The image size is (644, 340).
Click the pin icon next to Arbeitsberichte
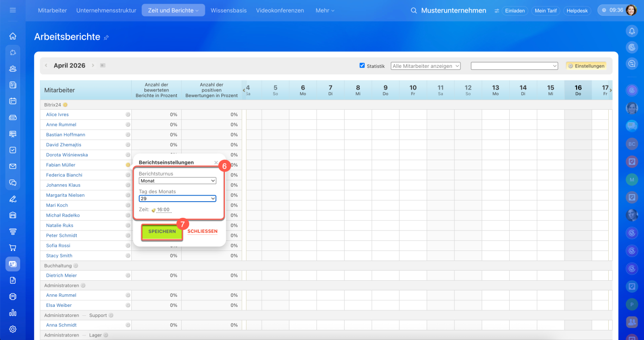106,38
